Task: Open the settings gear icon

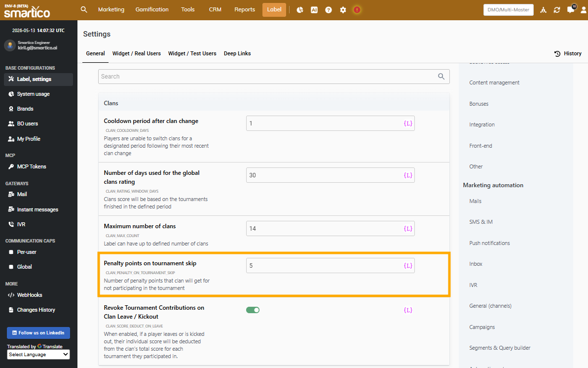Action: click(343, 10)
